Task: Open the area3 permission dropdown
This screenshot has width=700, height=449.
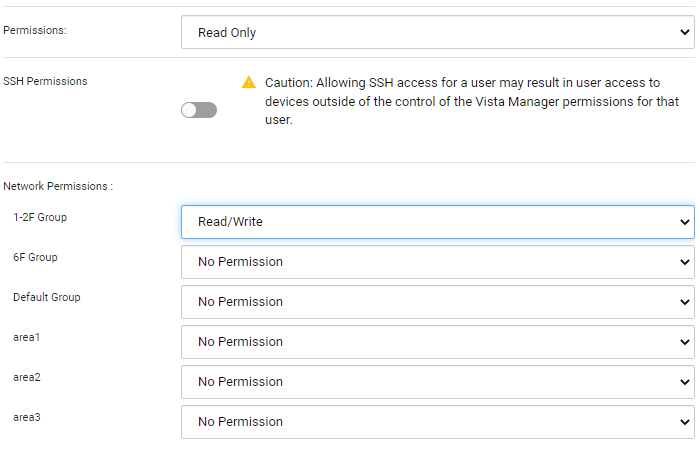Action: [x=437, y=422]
